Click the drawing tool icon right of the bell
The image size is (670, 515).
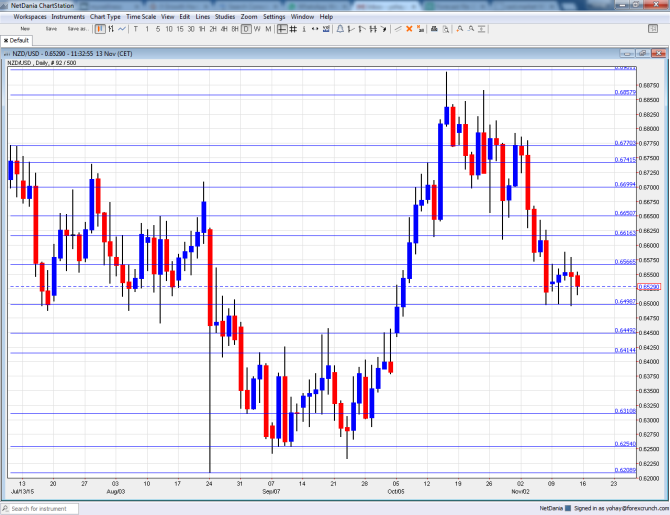pos(351,29)
